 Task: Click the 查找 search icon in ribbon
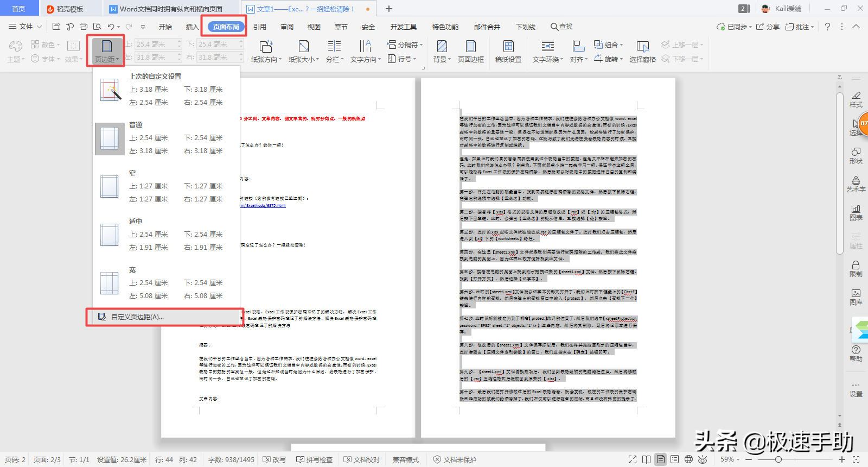pyautogui.click(x=561, y=27)
